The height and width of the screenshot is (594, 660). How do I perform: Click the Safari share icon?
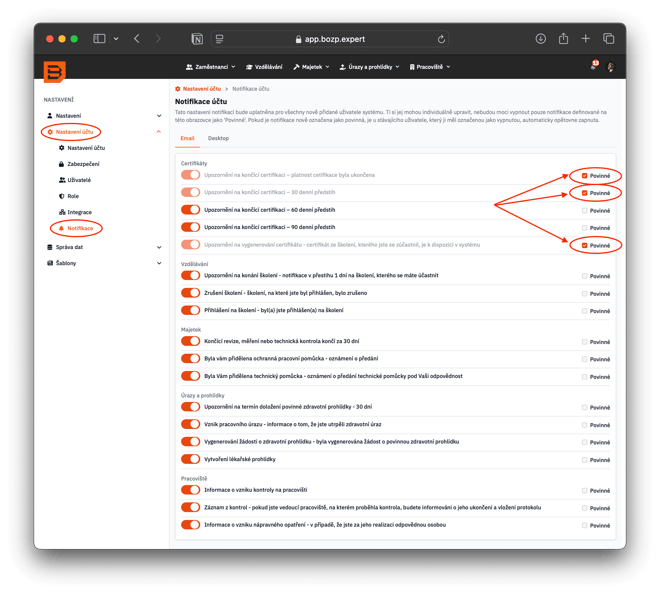[563, 39]
